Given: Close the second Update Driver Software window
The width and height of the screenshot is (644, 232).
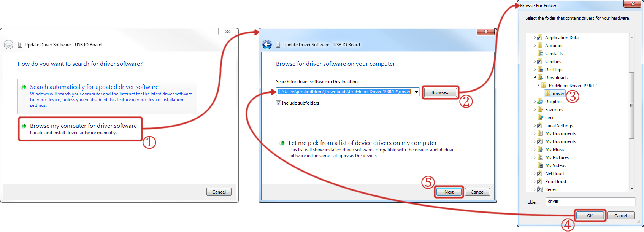Looking at the screenshot, I should (486, 32).
